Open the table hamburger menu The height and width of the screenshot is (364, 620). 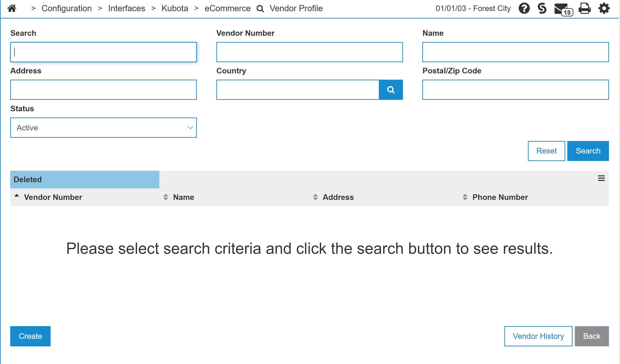click(x=601, y=178)
